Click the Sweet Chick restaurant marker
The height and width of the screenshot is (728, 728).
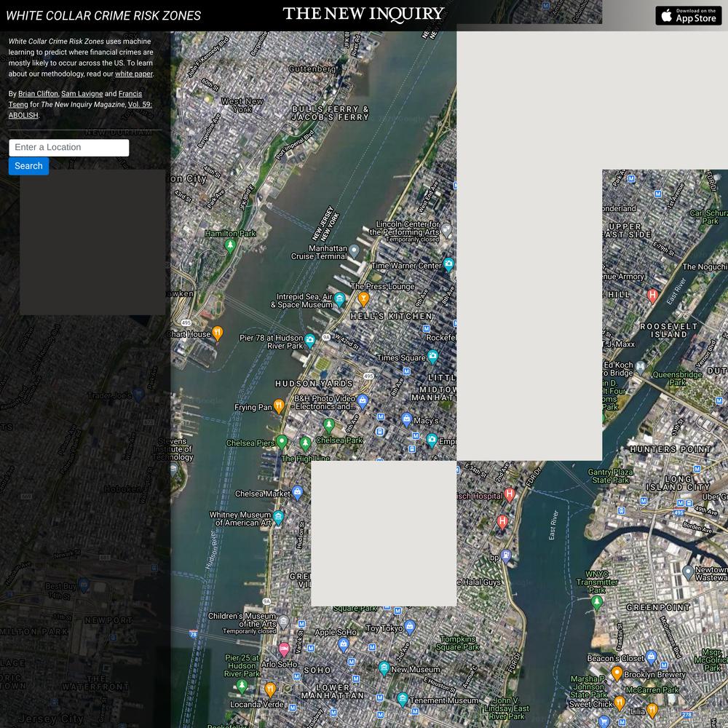click(x=620, y=703)
